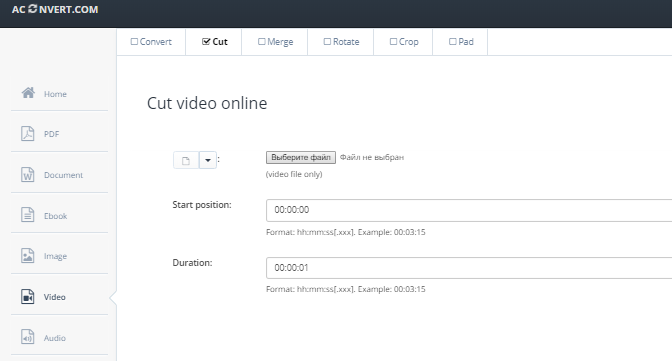Check the Rotate option
The image size is (672, 361).
click(x=327, y=42)
